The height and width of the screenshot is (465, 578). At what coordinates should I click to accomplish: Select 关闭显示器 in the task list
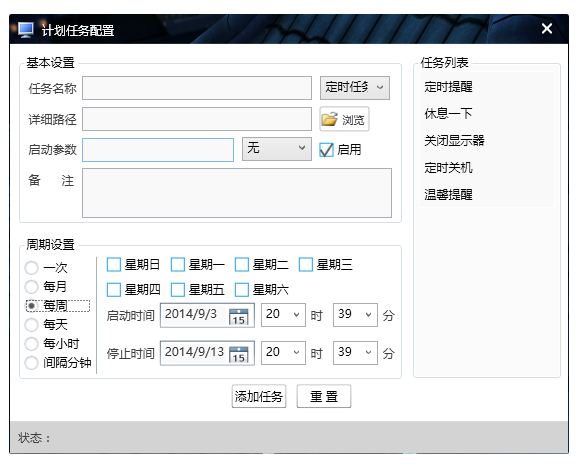pos(454,140)
